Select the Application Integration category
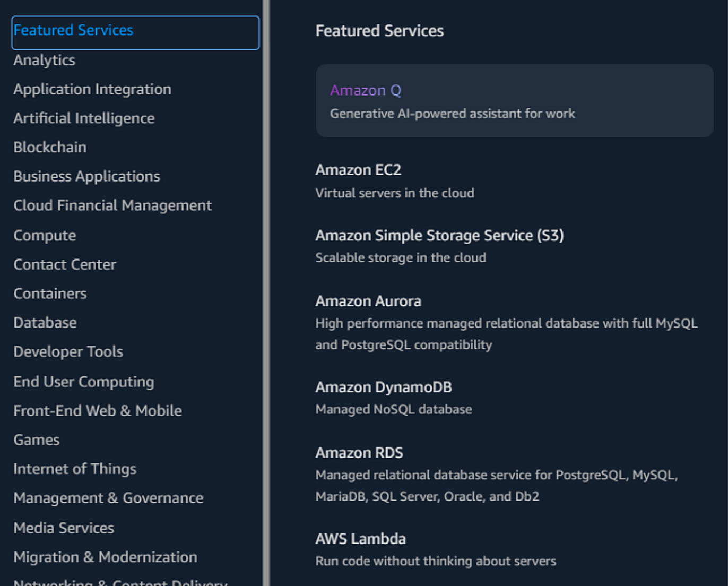 pos(92,89)
